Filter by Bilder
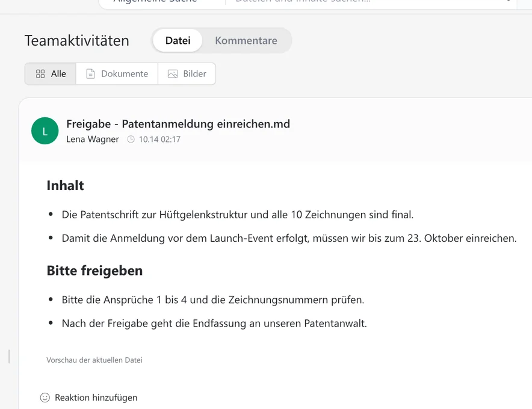Image resolution: width=532 pixels, height=409 pixels. tap(187, 73)
